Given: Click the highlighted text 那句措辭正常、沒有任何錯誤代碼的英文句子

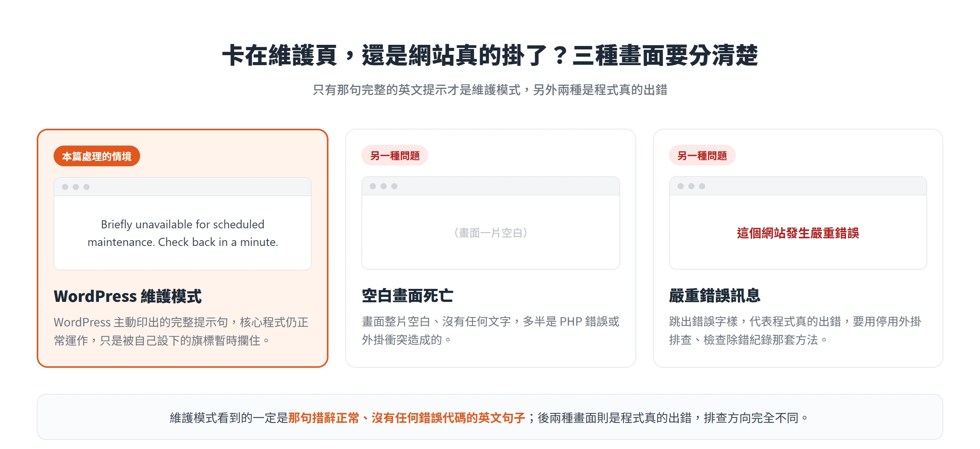Looking at the screenshot, I should click(407, 418).
